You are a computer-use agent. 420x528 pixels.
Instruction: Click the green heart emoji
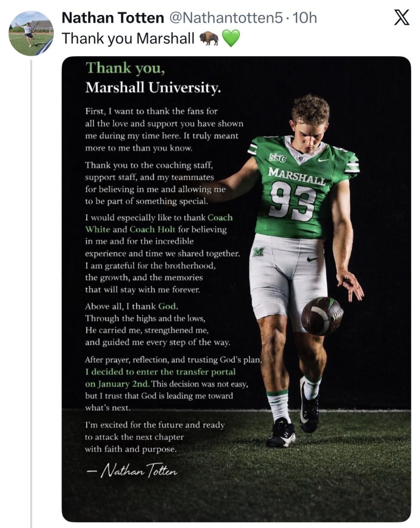point(231,39)
